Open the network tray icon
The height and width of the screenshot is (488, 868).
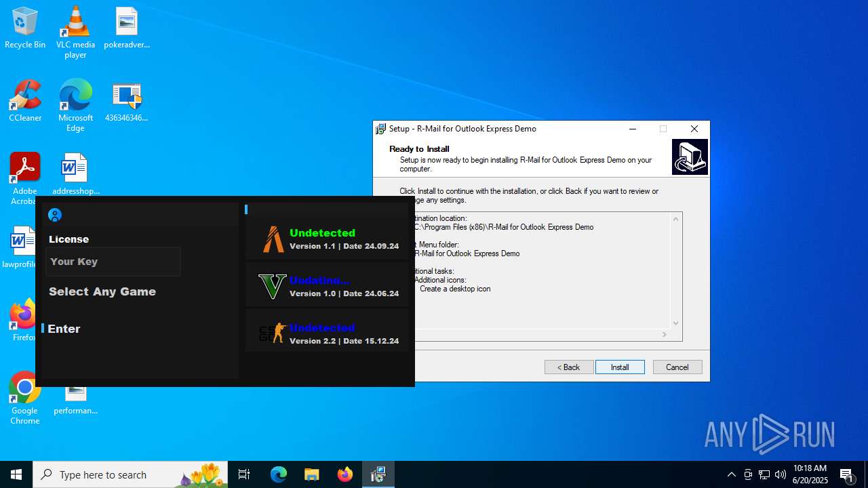[x=764, y=474]
